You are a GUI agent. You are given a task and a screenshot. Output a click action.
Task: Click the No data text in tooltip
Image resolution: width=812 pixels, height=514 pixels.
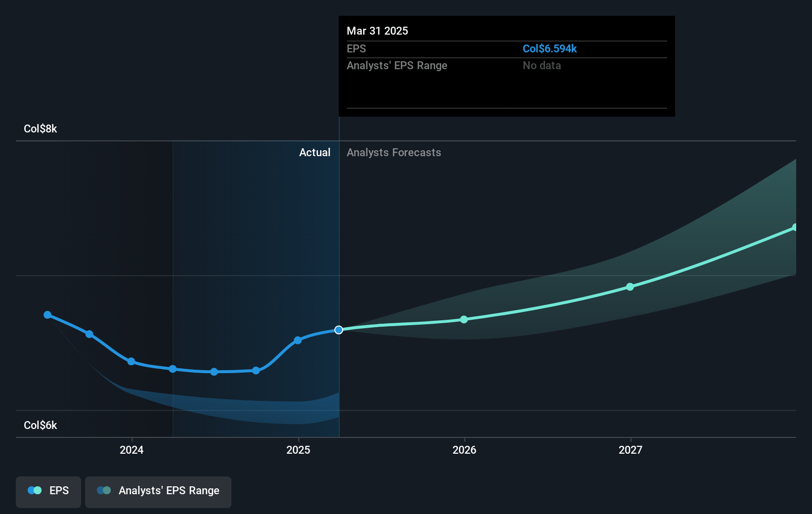[x=542, y=65]
